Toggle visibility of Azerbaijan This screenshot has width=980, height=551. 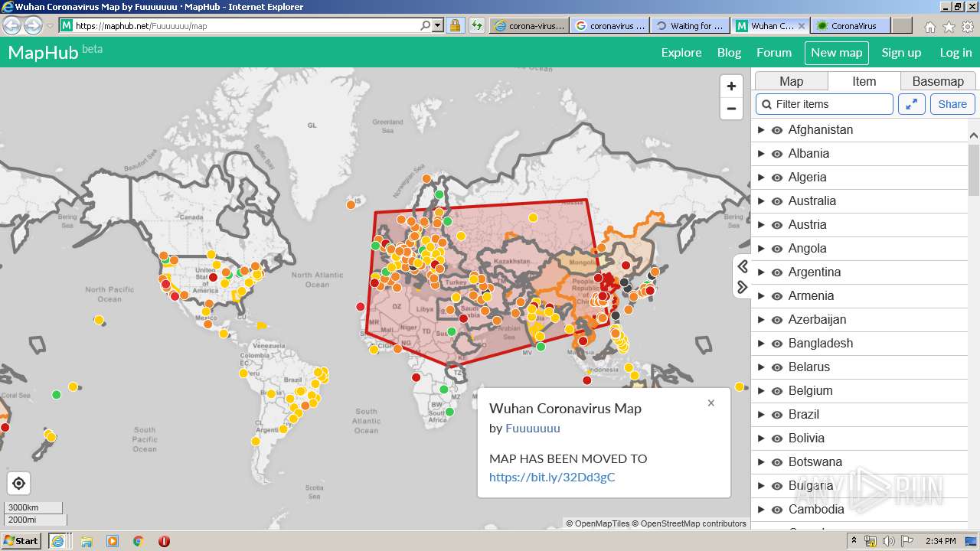(777, 320)
